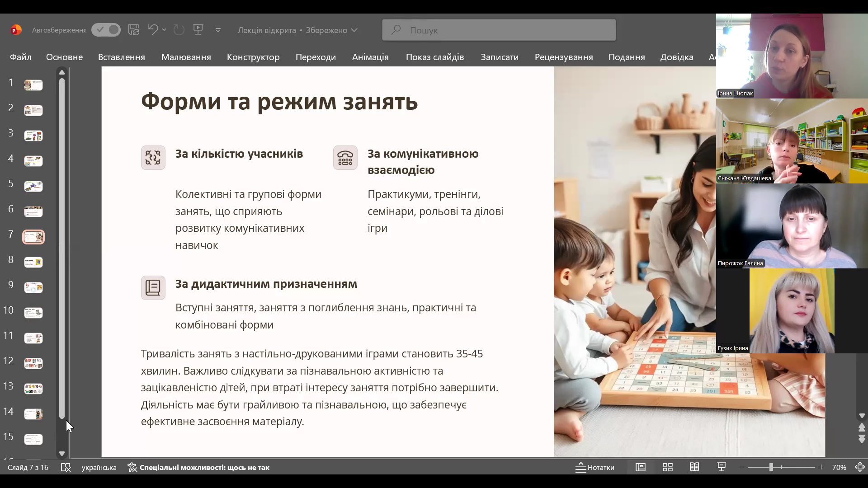Viewport: 868px width, 488px height.
Task: Toggle the Notes pane button
Action: click(x=595, y=467)
